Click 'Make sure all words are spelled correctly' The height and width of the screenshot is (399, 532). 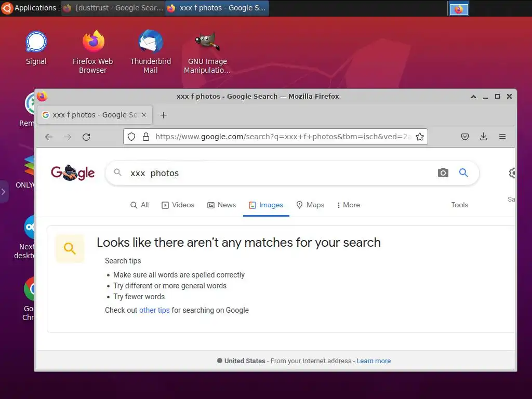coord(179,275)
